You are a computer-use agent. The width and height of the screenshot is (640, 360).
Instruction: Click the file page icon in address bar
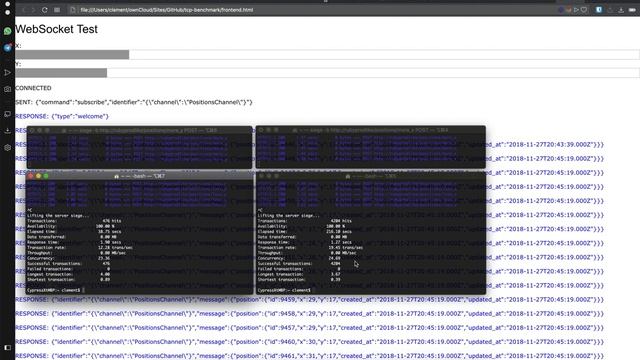tap(73, 10)
